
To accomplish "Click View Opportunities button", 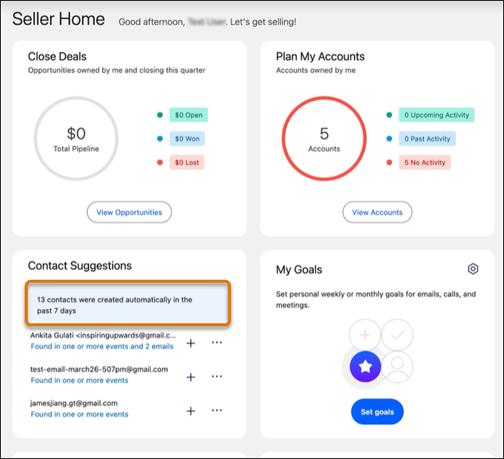I will (129, 212).
